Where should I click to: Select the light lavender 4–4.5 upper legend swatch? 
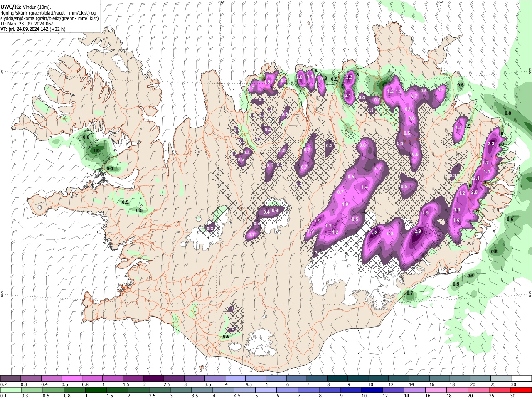[235, 379]
